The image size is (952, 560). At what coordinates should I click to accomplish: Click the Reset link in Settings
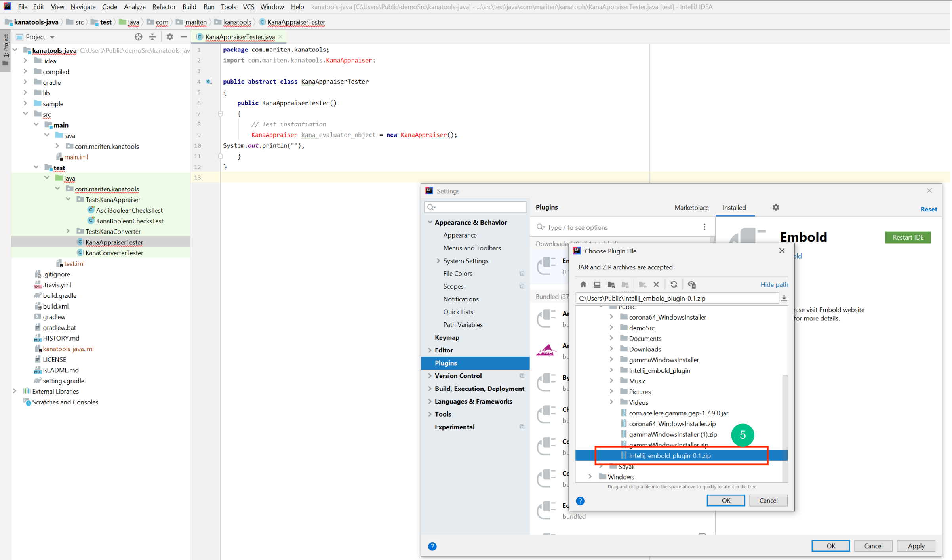928,209
